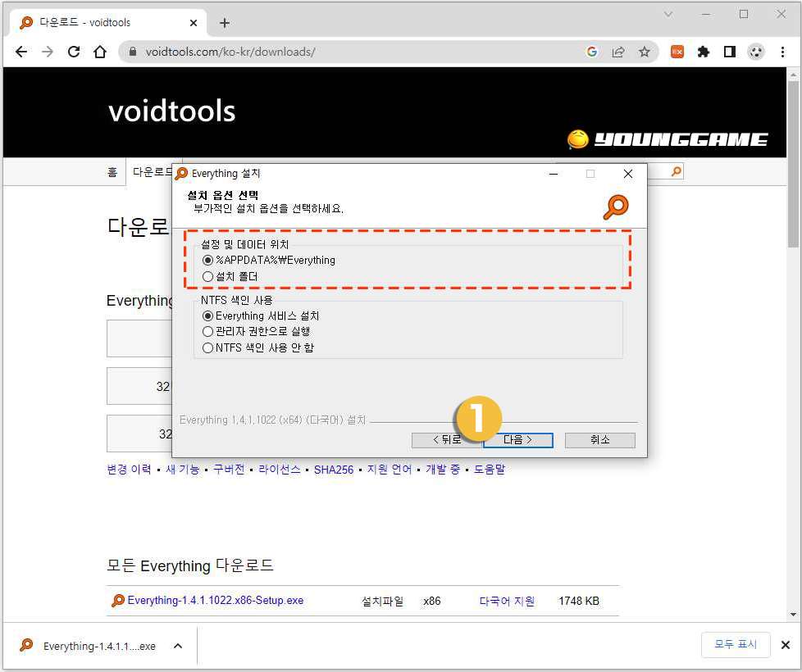Expand download item options chevron

(x=178, y=646)
